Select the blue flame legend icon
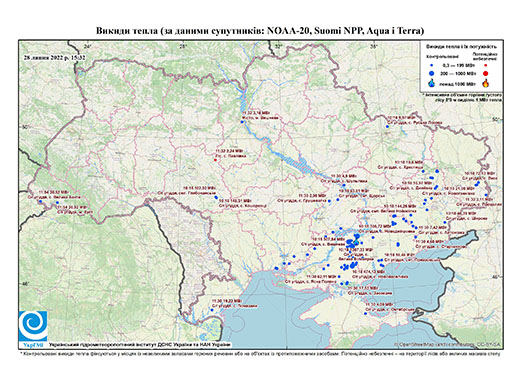 click(x=432, y=83)
